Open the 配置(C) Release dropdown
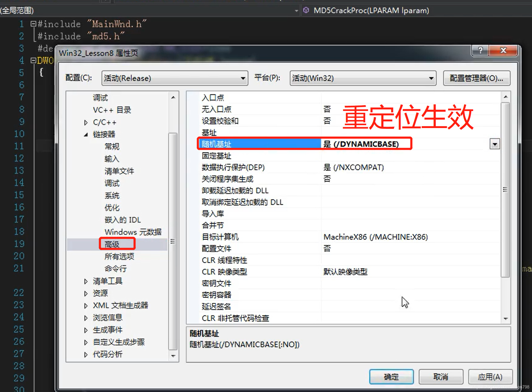This screenshot has width=532, height=392. 175,78
